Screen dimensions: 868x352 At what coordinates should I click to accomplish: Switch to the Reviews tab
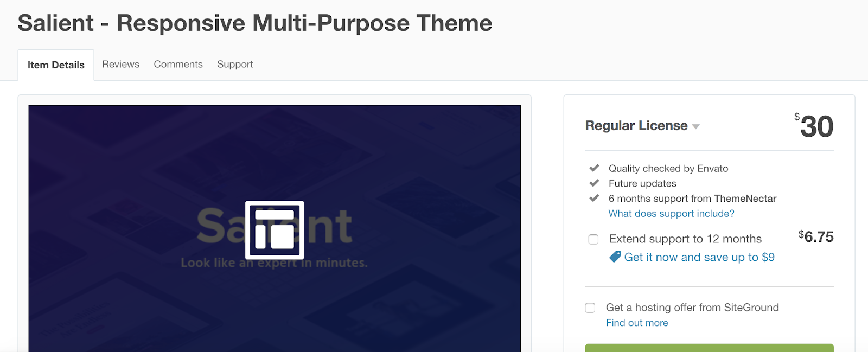(x=120, y=64)
